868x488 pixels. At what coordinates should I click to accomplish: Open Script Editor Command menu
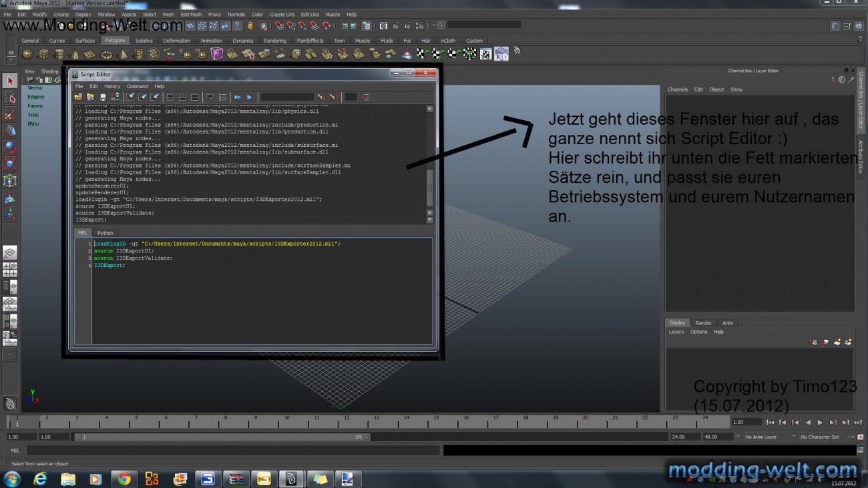pyautogui.click(x=137, y=86)
